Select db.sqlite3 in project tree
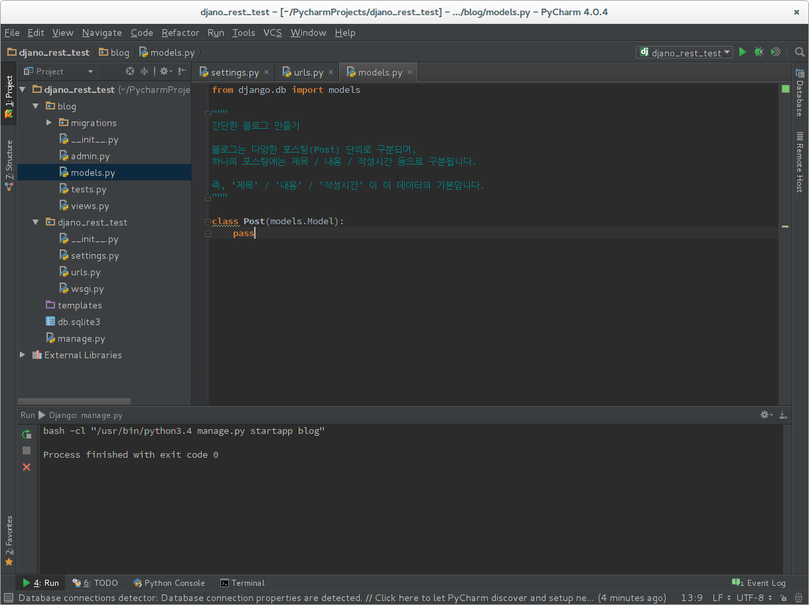This screenshot has width=809, height=605. (x=104, y=322)
